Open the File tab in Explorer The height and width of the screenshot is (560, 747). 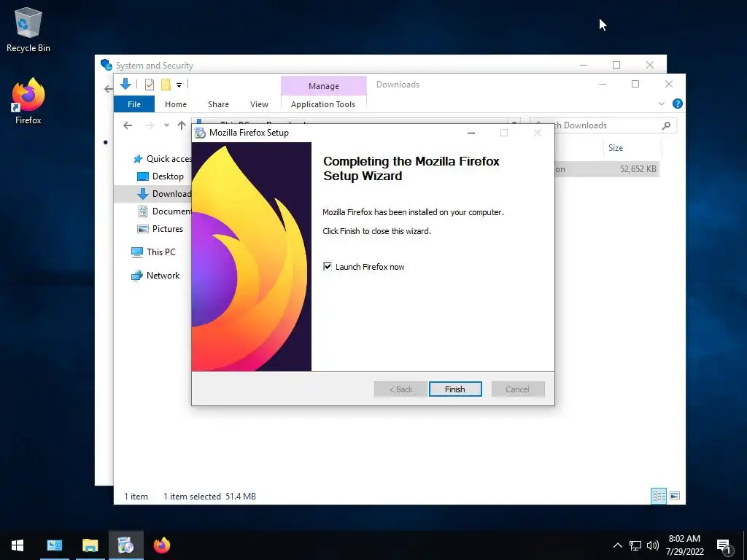[x=134, y=104]
